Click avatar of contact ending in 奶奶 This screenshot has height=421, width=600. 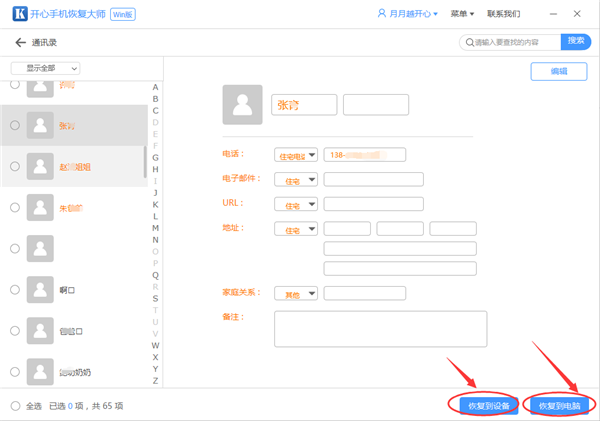(40, 372)
